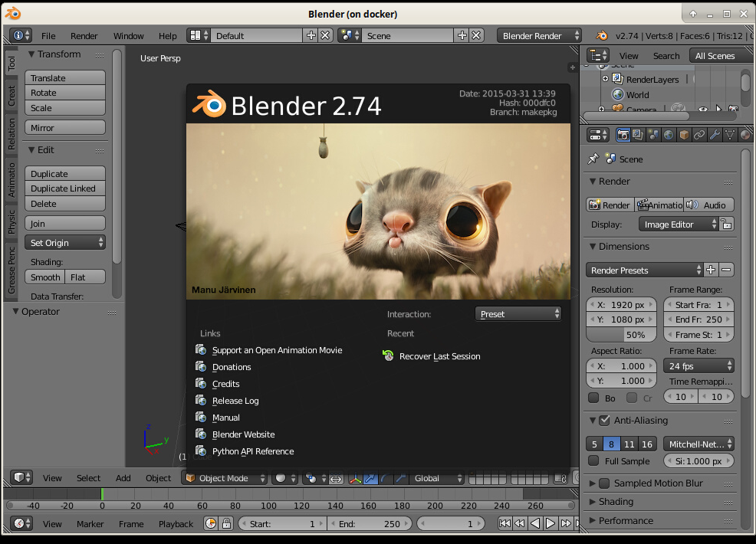Switch to the Relations sidebar tab
Screen dimensions: 756x544
coord(12,133)
